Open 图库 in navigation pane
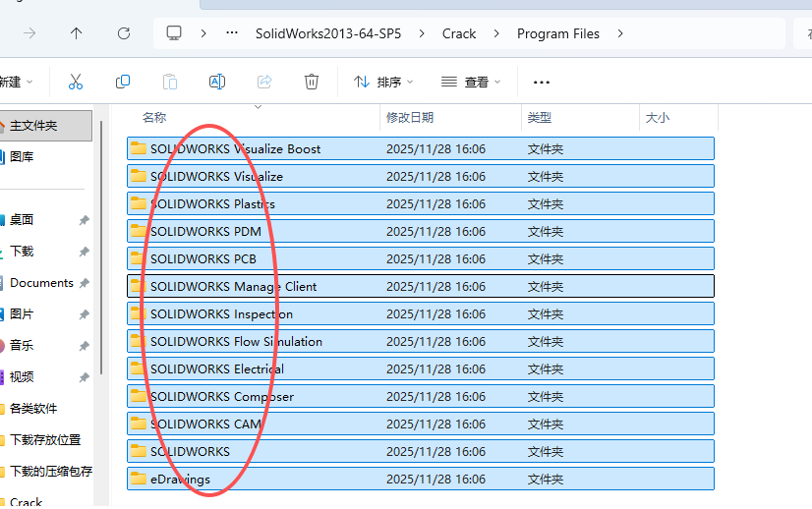 [22, 157]
